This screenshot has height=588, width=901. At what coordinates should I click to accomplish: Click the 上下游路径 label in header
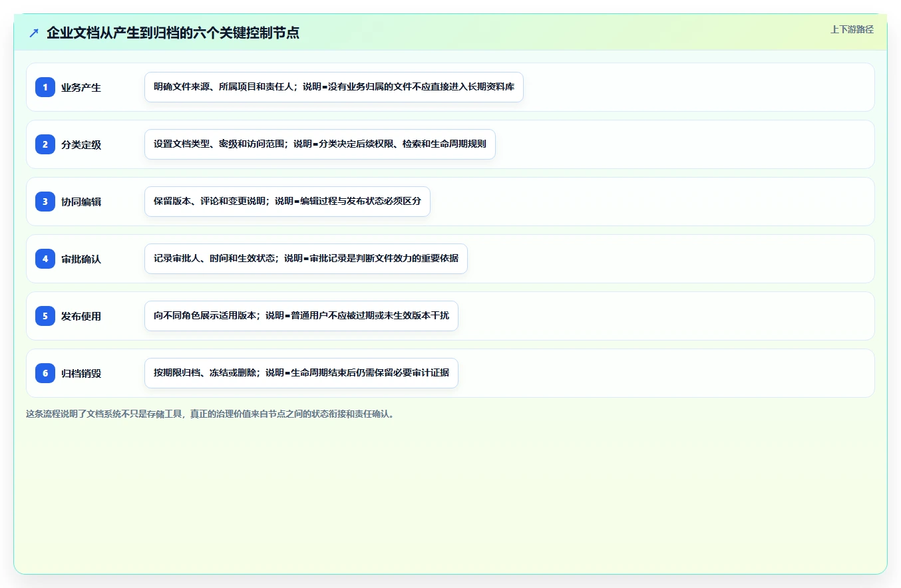point(852,29)
